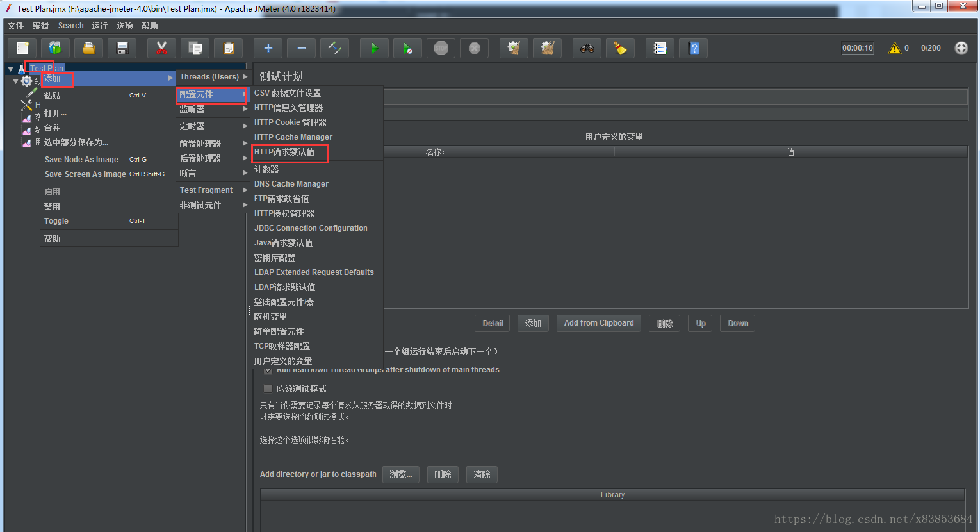The width and height of the screenshot is (980, 532).
Task: Open the Templates toolbar icon
Action: [56, 48]
